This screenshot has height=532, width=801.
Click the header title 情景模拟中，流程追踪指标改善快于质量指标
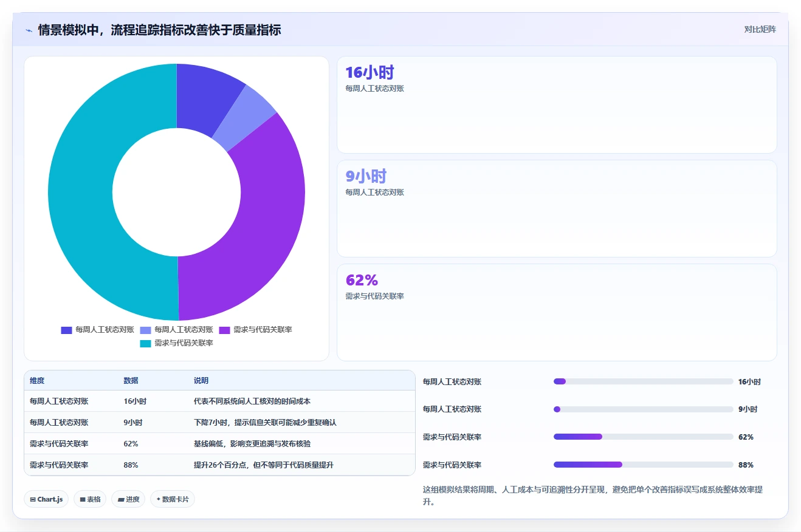click(159, 30)
